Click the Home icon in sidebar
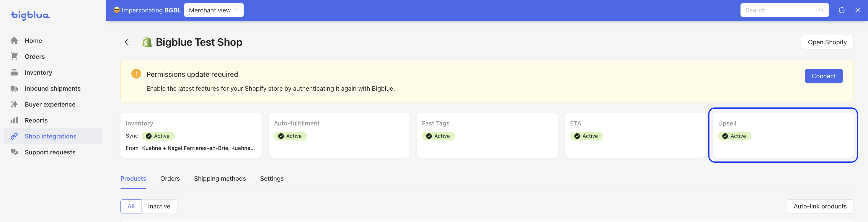Screen dimensions: 868x222 [x=14, y=41]
